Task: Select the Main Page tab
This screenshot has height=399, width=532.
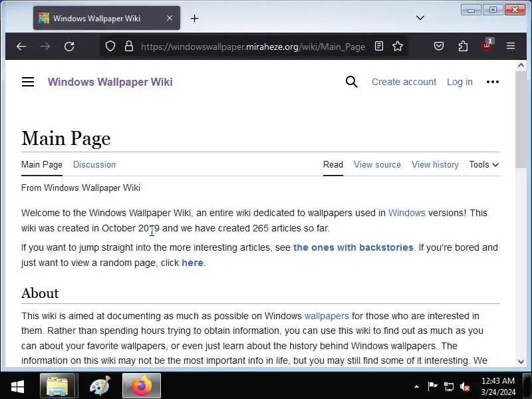Action: click(x=42, y=164)
